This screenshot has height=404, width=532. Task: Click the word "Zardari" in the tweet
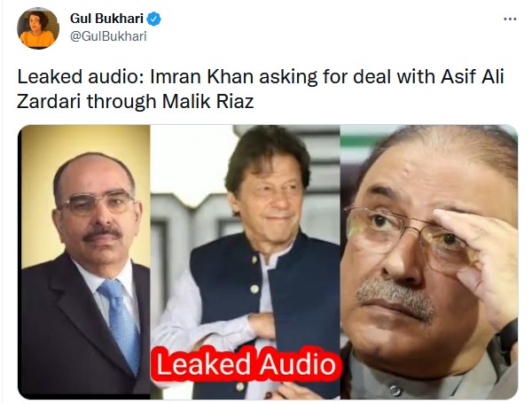tap(49, 101)
